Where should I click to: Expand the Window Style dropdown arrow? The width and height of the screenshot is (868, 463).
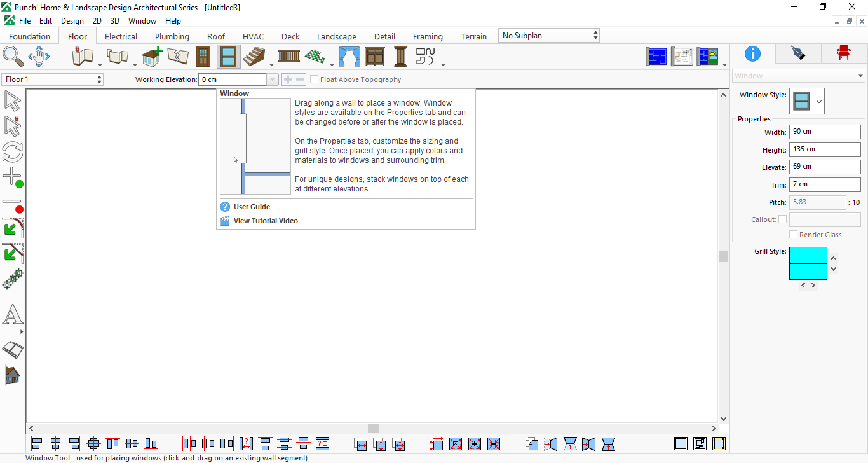(819, 101)
